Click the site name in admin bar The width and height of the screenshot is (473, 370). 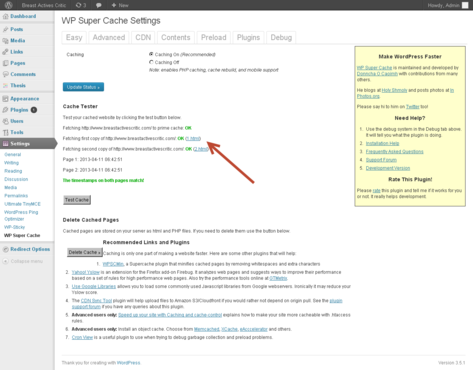44,5
